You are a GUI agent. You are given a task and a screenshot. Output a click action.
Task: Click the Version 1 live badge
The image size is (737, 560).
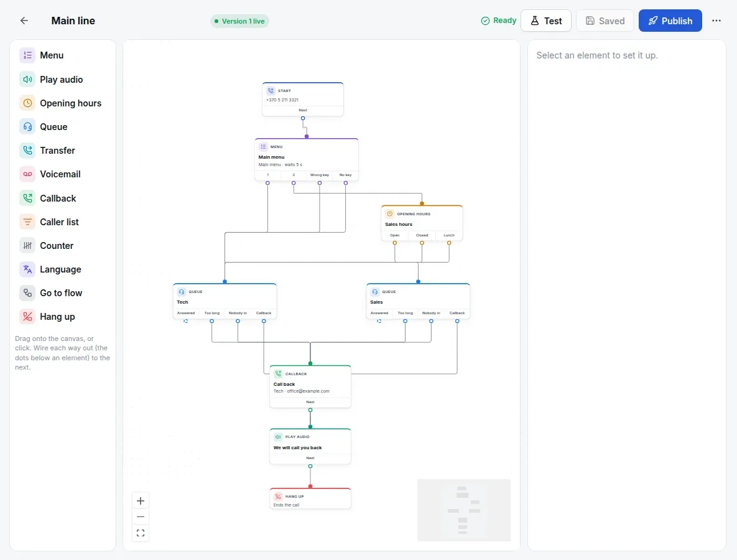239,21
